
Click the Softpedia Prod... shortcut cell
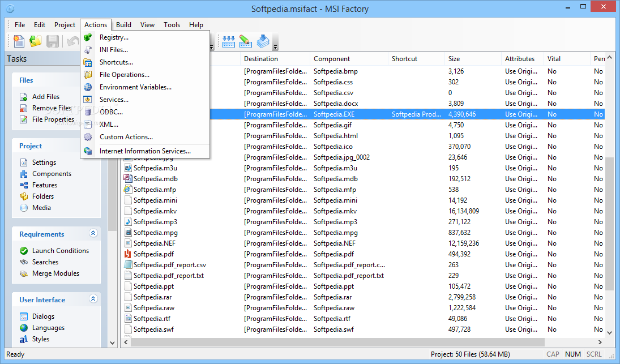pos(416,114)
